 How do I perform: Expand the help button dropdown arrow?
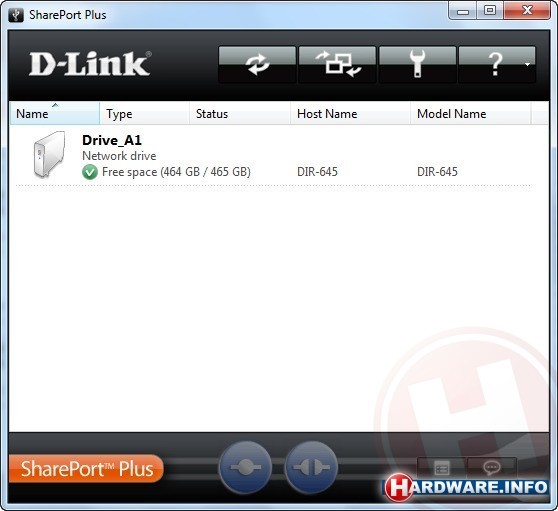click(x=528, y=64)
